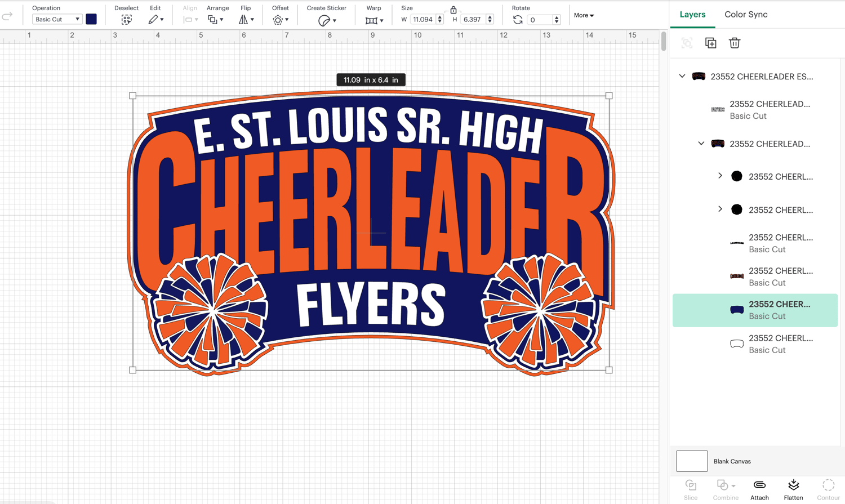Click the Contour tool
This screenshot has height=504, width=845.
click(828, 489)
